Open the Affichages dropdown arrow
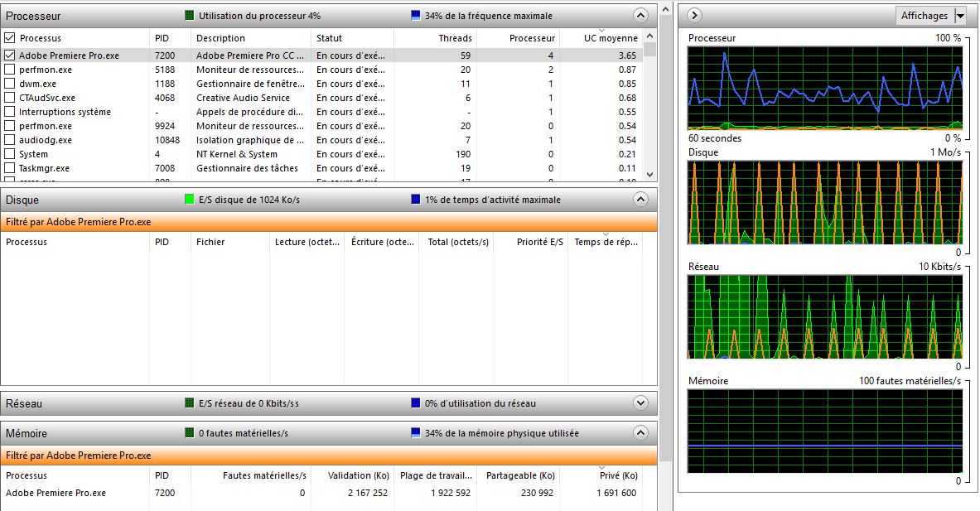980x511 pixels. pyautogui.click(x=960, y=16)
